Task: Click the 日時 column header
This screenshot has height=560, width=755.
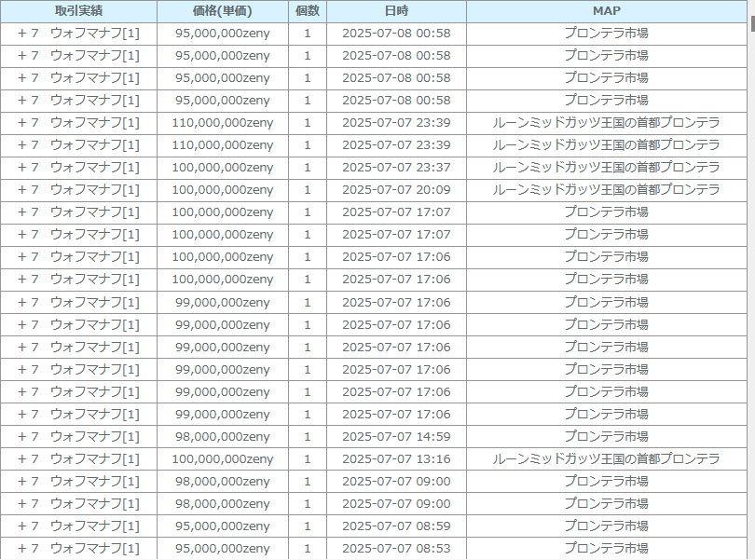Action: [396, 11]
